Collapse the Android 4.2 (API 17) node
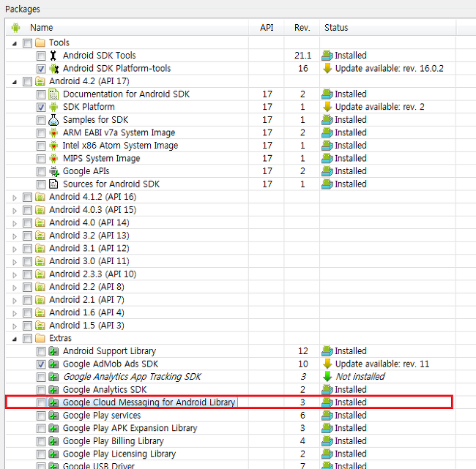The width and height of the screenshot is (476, 469). pos(14,82)
